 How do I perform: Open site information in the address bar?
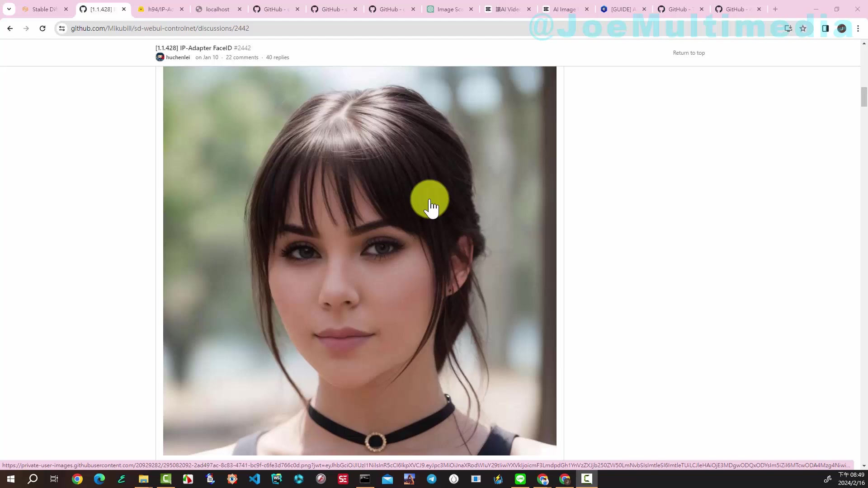[x=61, y=28]
